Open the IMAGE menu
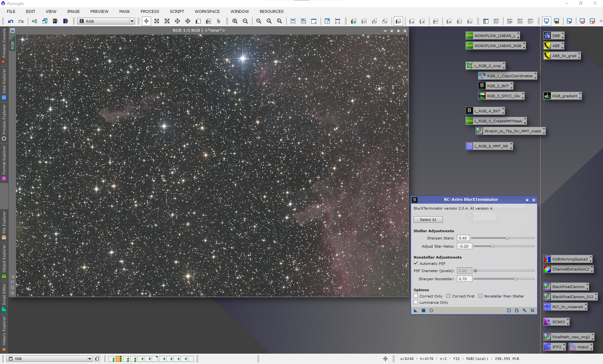The height and width of the screenshot is (364, 603). click(x=73, y=11)
